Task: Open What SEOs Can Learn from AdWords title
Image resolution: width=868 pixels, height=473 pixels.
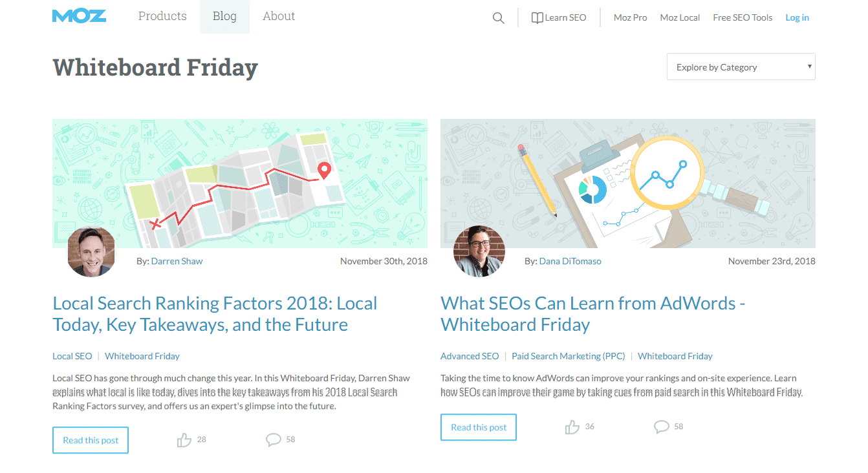Action: point(592,313)
